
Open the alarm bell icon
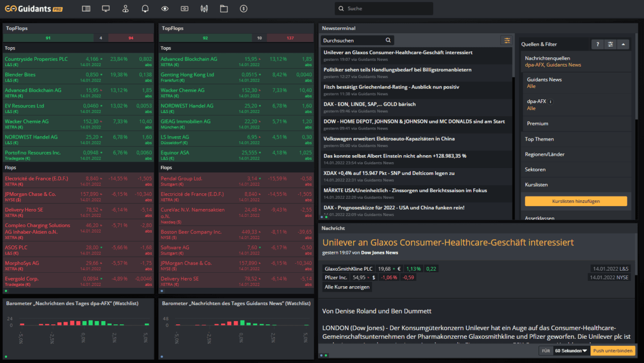tap(145, 9)
